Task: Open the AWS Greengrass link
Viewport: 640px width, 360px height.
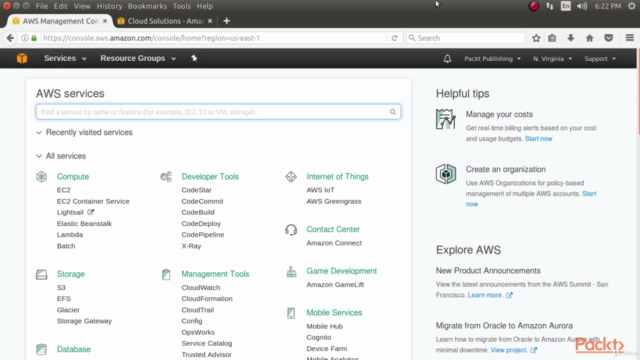Action: 334,201
